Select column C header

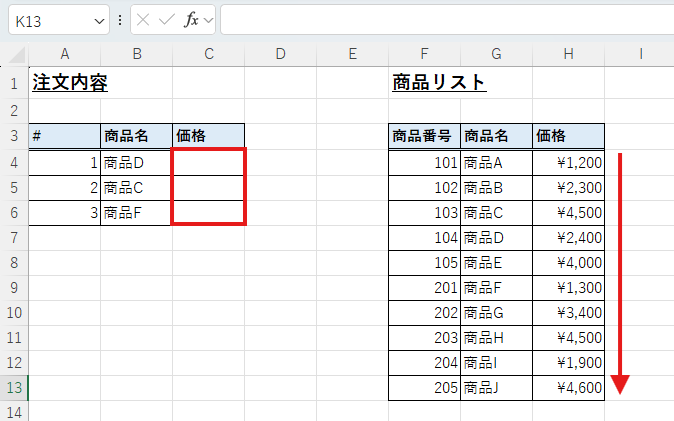[x=208, y=54]
